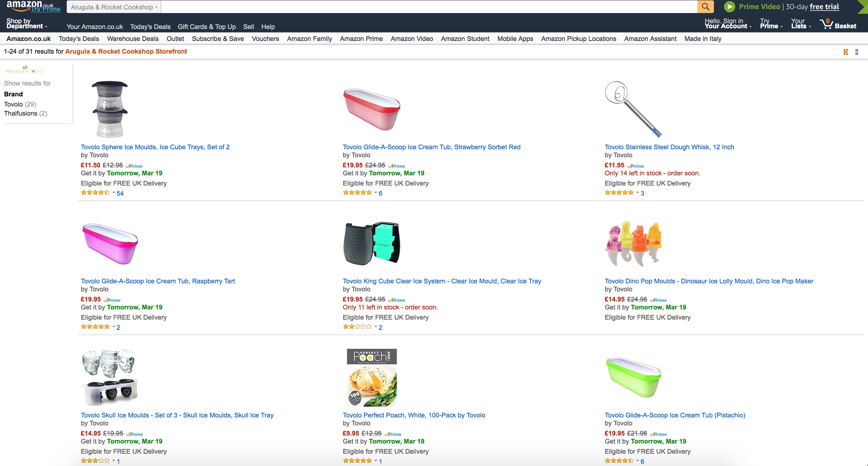Click the Dino Pop Moulds product image
The image size is (868, 466).
[x=633, y=244]
